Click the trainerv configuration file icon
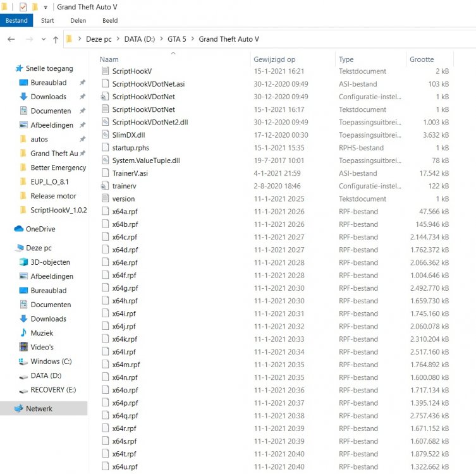The image size is (476, 474). (105, 186)
